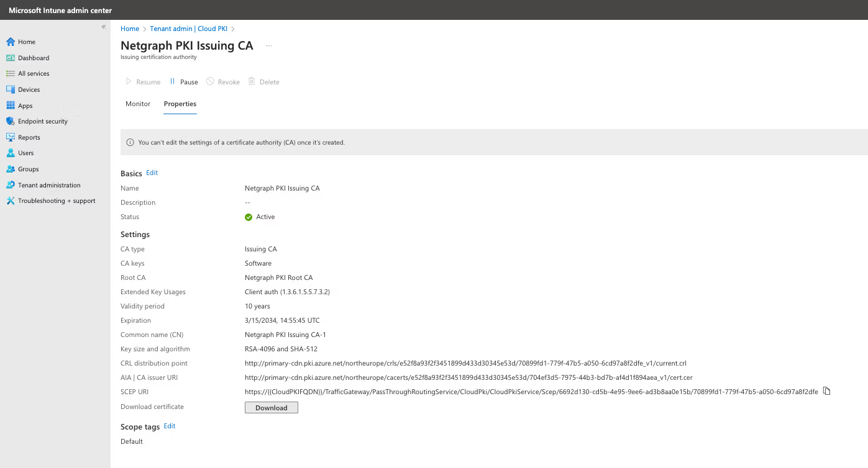Click the info icon in the notice banner
Viewport: 868px width, 468px height.
coord(130,142)
